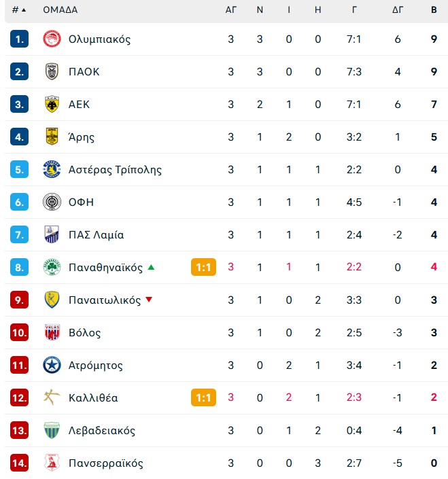Open the Πανσερραϊκός team name
Screen dimensions: 448x479
coord(106,463)
